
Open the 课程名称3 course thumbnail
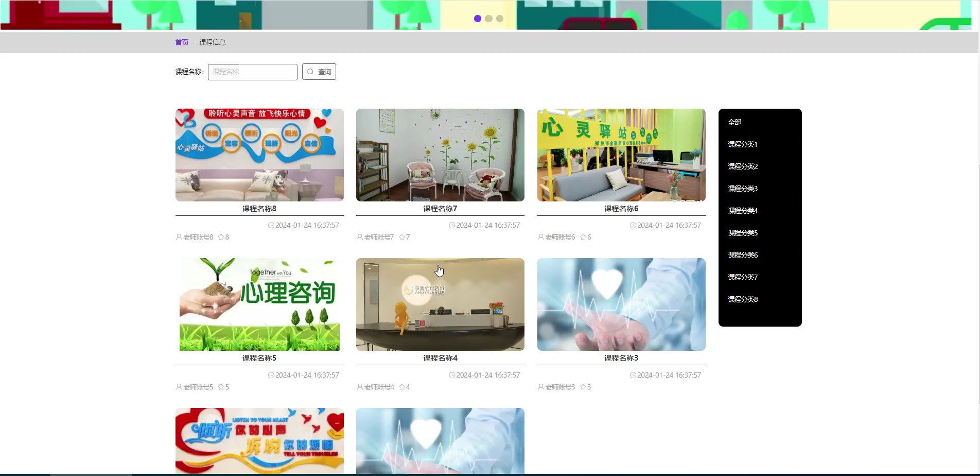621,304
